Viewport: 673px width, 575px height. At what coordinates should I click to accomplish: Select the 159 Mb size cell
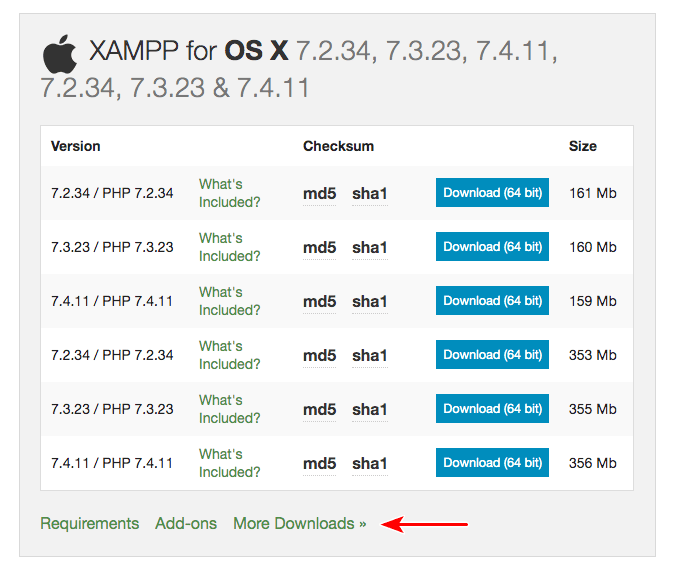(x=593, y=301)
